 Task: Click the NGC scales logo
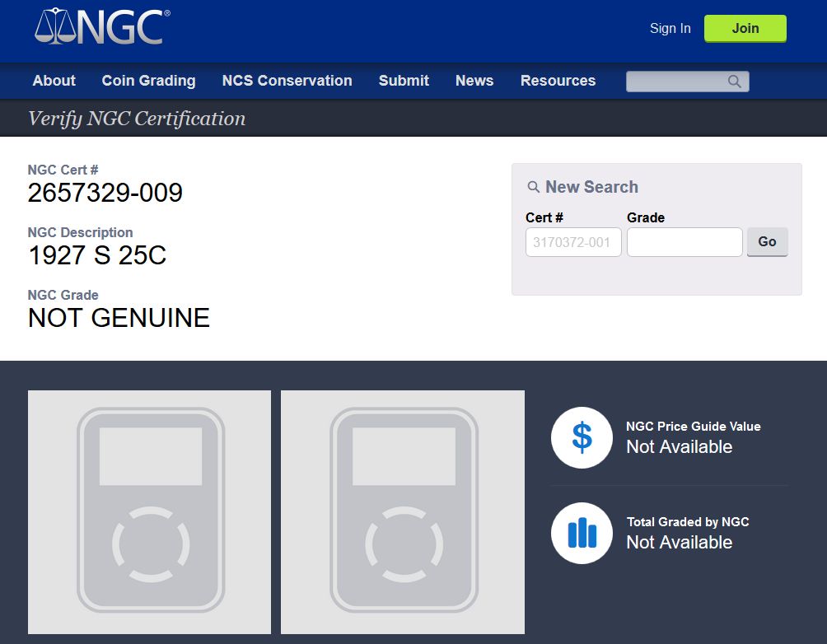pyautogui.click(x=102, y=26)
